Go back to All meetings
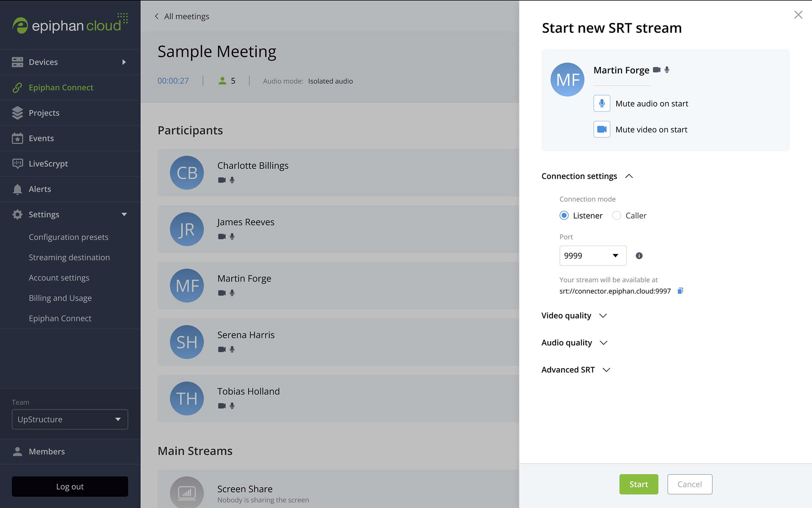The width and height of the screenshot is (812, 508). pyautogui.click(x=182, y=16)
